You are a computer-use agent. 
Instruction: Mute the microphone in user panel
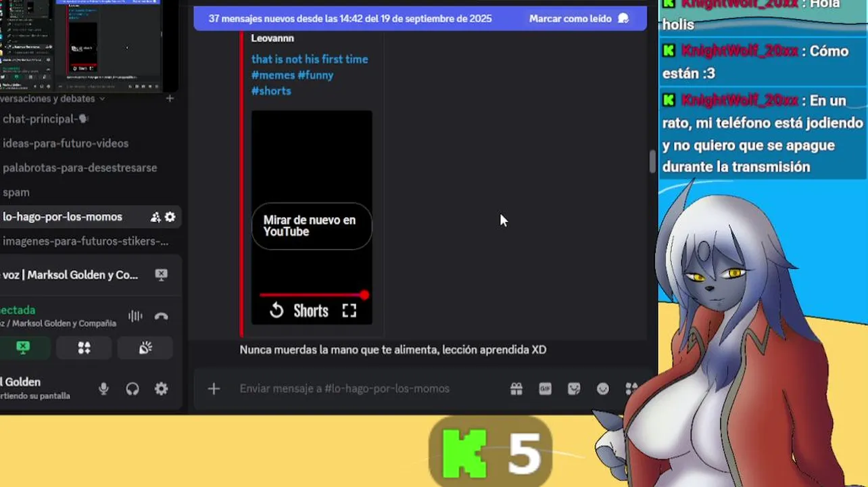(x=103, y=389)
